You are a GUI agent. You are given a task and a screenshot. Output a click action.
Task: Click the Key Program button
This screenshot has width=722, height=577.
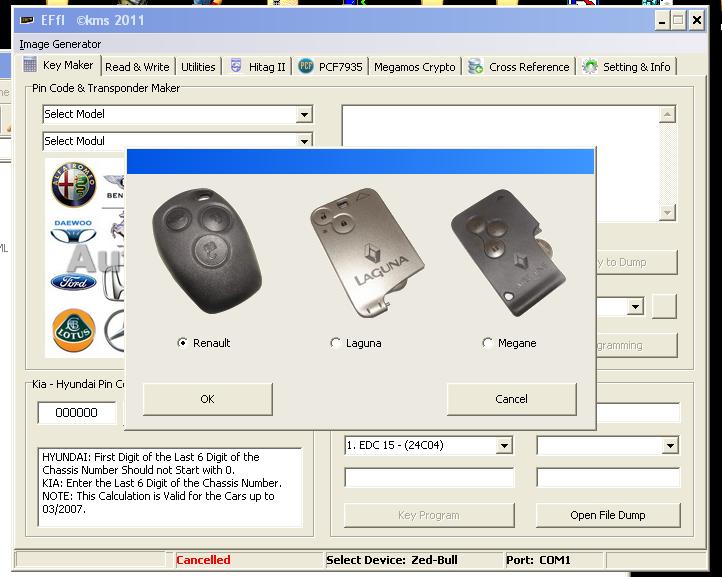coord(429,515)
